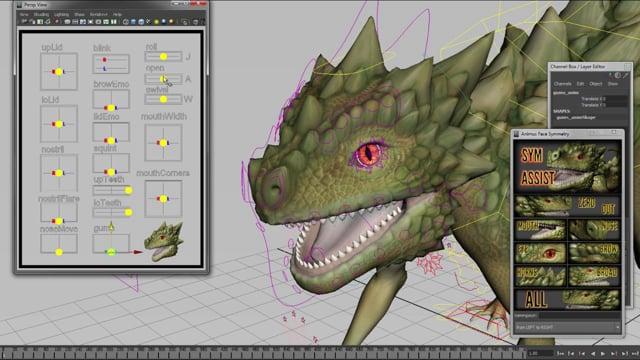Click the NOSE symmetry button
640x360 pixels.
pos(595,230)
